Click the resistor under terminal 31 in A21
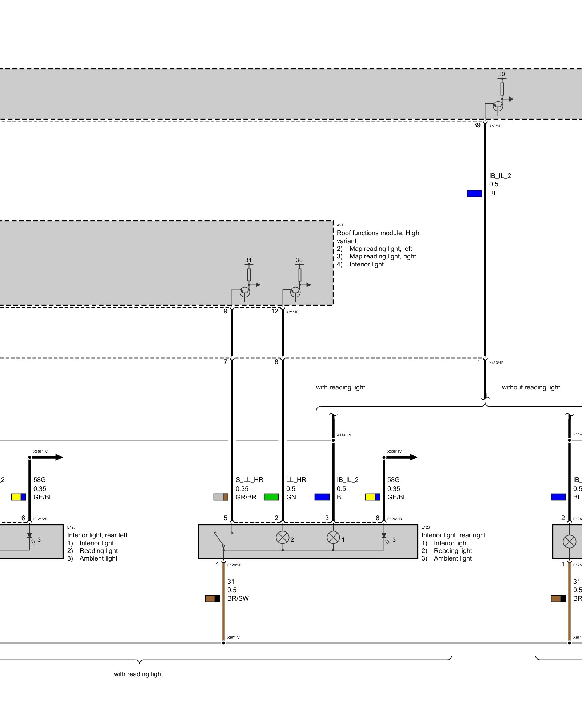The width and height of the screenshot is (582, 728). tap(249, 274)
